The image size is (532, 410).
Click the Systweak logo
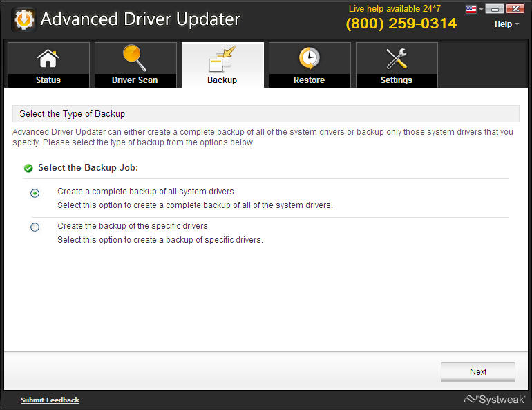494,400
